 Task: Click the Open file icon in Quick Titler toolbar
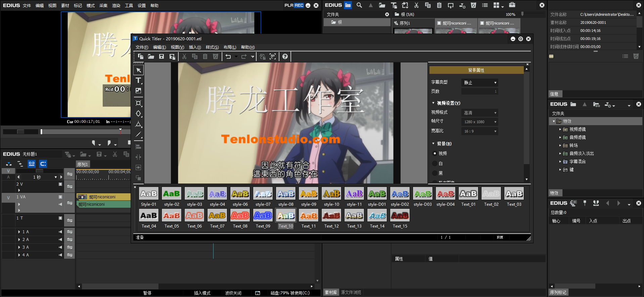(151, 56)
